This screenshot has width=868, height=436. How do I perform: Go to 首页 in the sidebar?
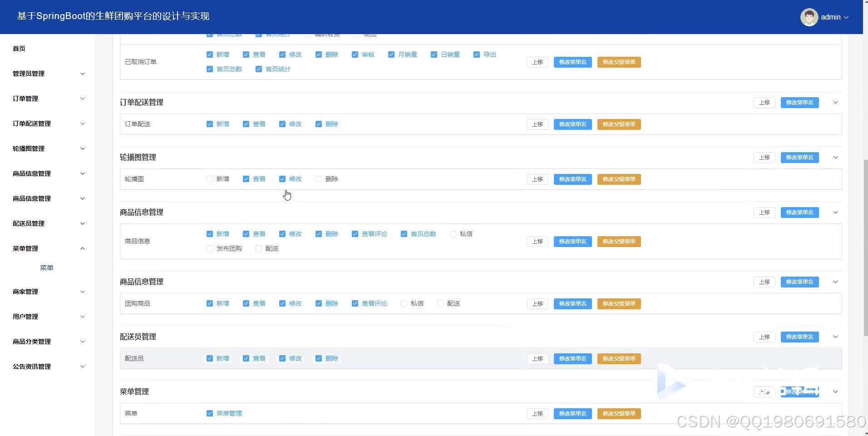pos(19,49)
